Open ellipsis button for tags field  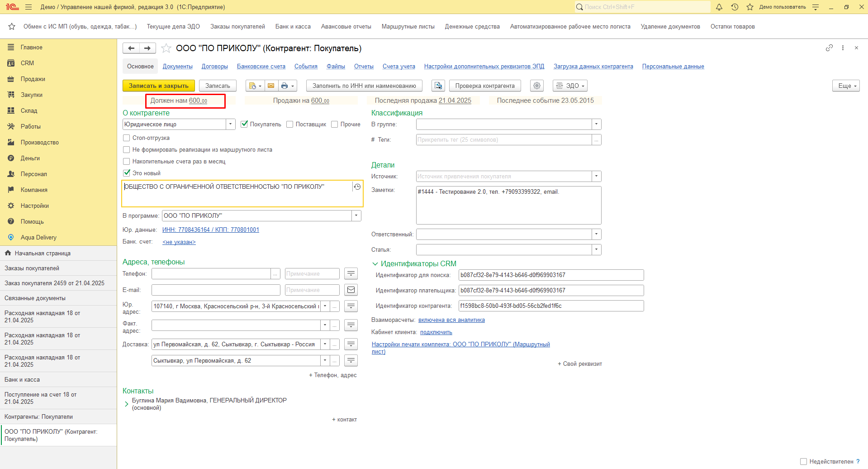tap(597, 139)
